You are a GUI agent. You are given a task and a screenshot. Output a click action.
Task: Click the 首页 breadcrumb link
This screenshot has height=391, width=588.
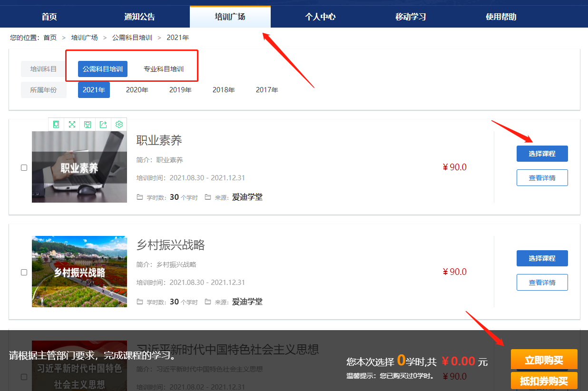click(x=50, y=38)
